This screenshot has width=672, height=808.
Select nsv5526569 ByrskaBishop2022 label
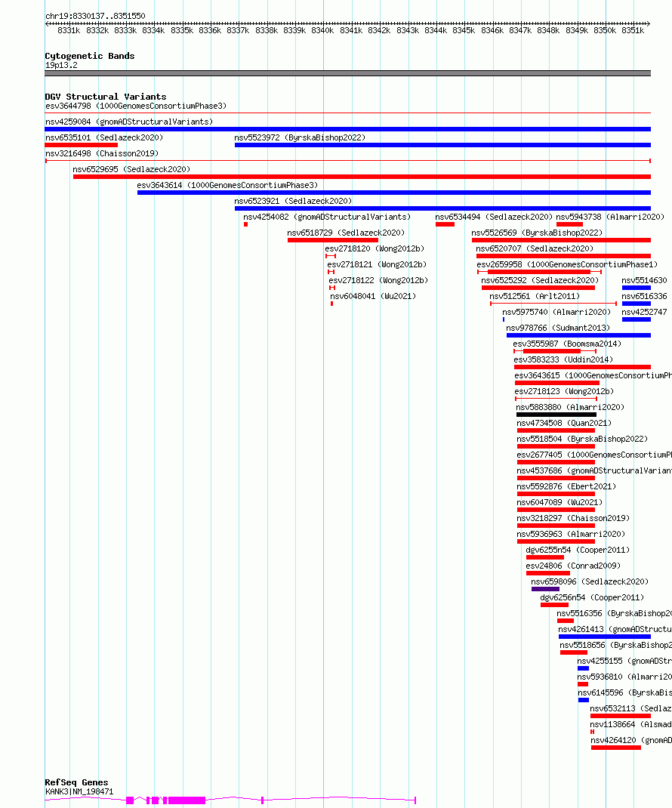[536, 233]
